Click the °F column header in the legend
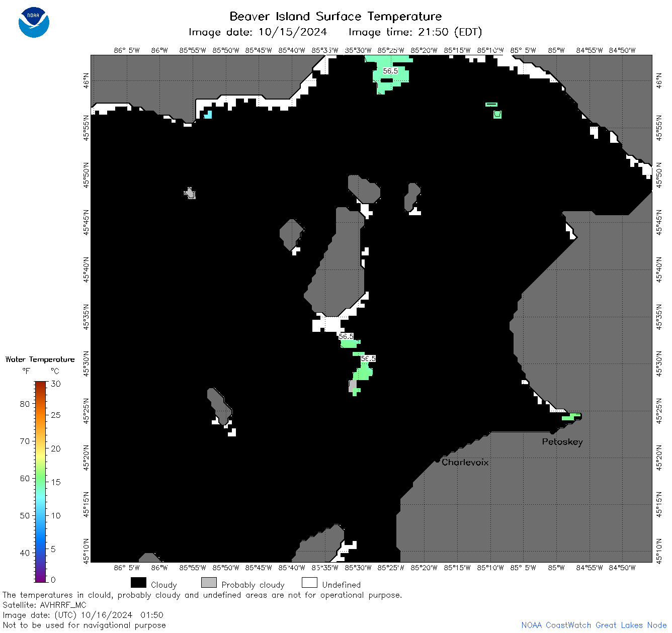Image resolution: width=672 pixels, height=633 pixels. 26,371
